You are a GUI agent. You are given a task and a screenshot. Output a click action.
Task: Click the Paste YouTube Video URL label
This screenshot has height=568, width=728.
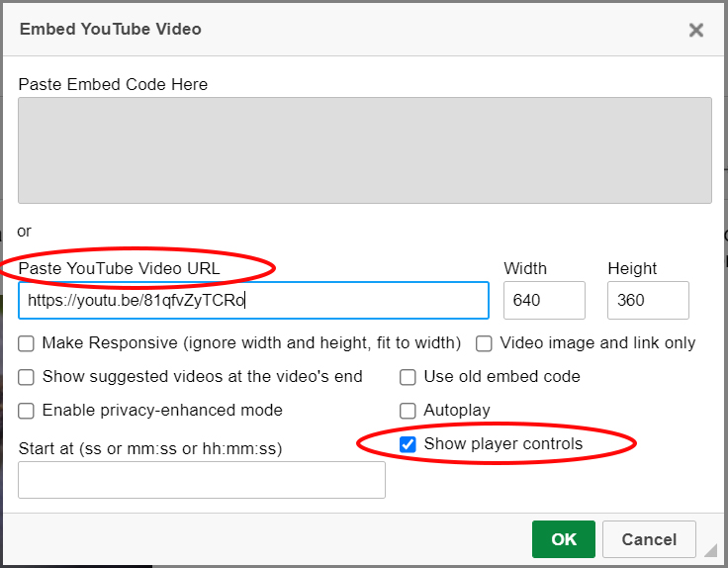point(119,268)
